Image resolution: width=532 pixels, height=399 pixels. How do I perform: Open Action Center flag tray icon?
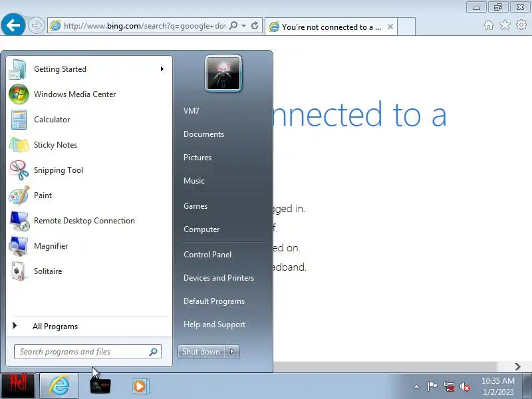432,386
